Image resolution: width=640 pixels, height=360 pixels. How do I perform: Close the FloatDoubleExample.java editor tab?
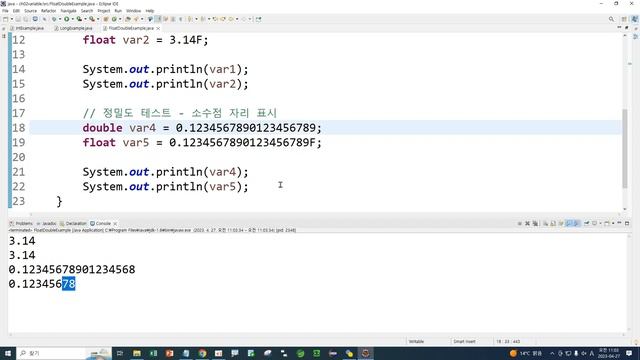tap(158, 28)
